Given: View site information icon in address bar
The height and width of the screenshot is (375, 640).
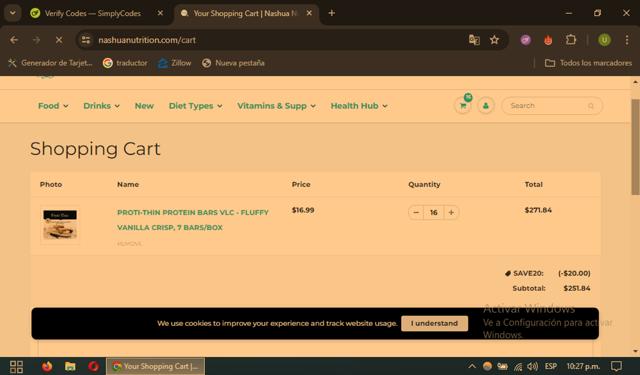Looking at the screenshot, I should pos(86,40).
